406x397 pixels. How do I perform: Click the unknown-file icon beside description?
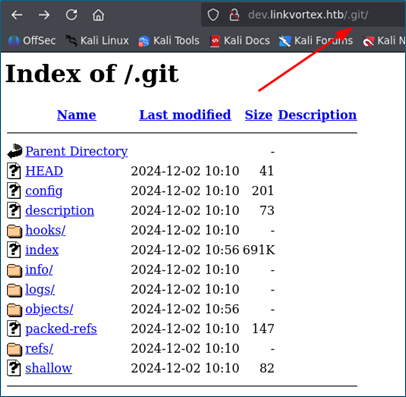[14, 210]
